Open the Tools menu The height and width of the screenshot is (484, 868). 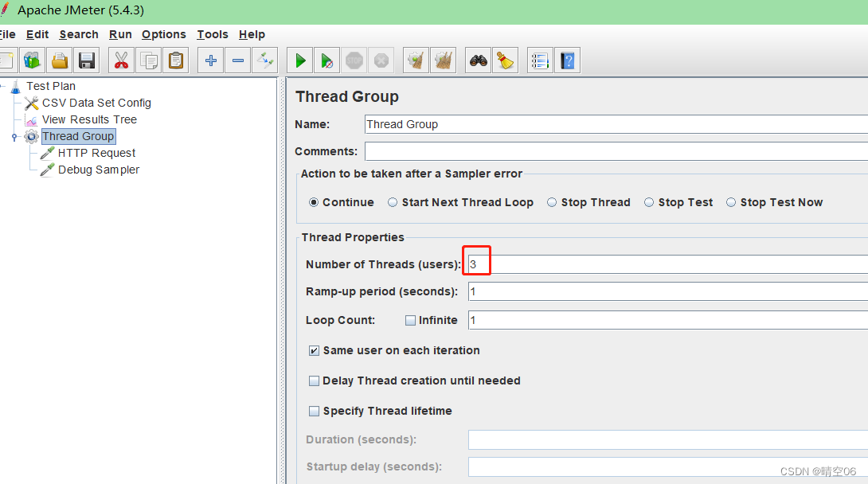[x=213, y=34]
